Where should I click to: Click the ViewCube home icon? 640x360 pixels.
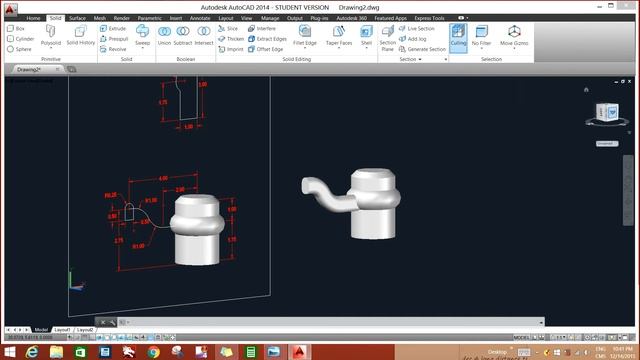[x=586, y=90]
